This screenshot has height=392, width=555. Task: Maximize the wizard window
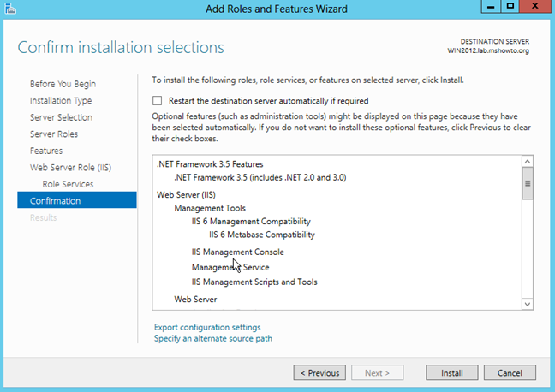[510, 6]
